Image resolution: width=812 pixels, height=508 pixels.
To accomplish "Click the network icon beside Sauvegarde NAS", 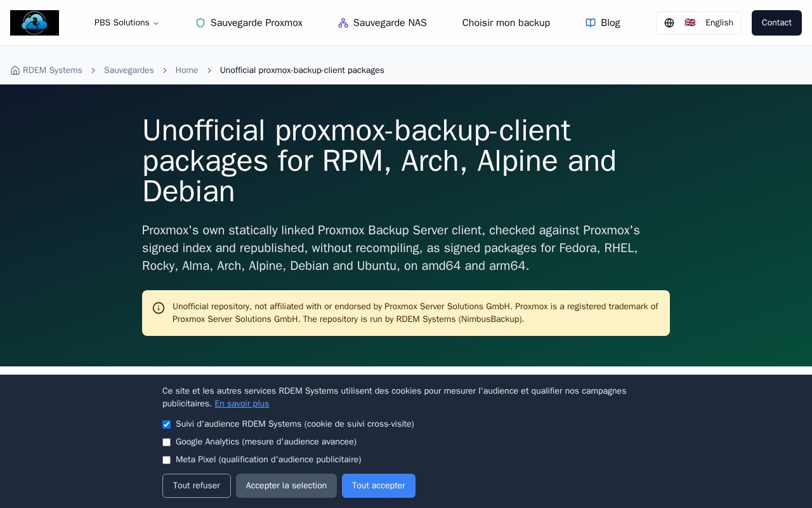I will pos(343,23).
